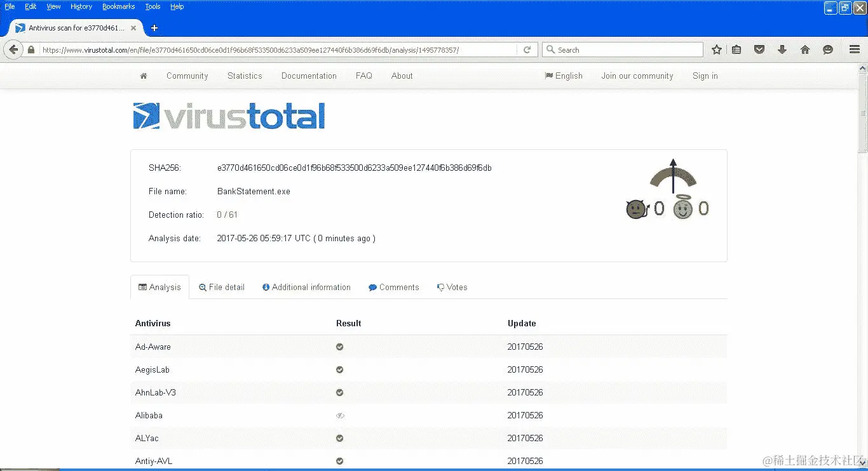The width and height of the screenshot is (868, 471).
Task: Click the Antiy-AVL clean checkmark icon
Action: pos(340,461)
